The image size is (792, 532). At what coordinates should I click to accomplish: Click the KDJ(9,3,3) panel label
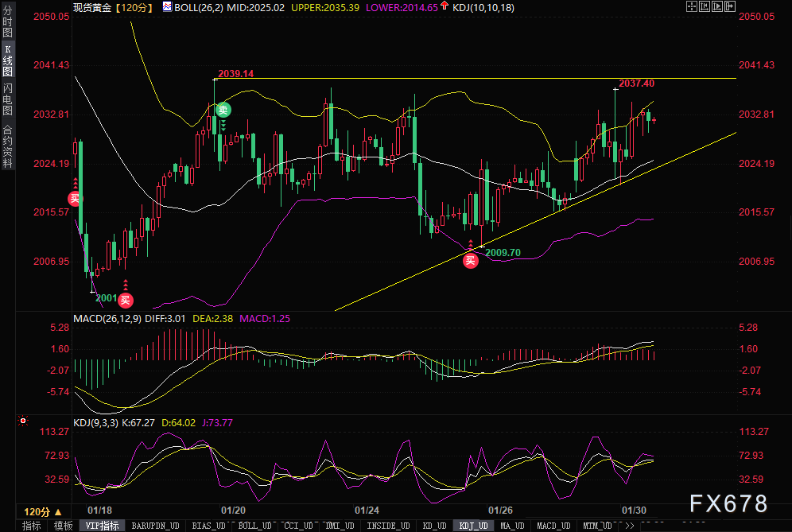(x=96, y=423)
